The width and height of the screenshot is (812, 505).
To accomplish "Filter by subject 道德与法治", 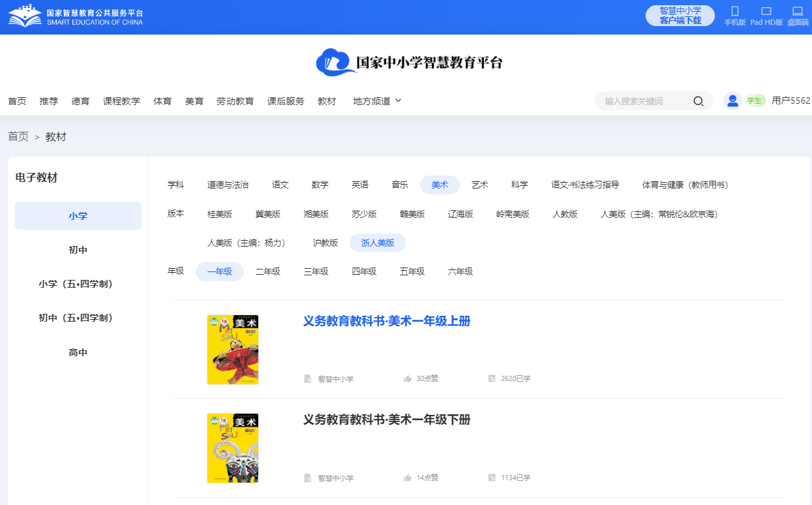I will coord(228,185).
